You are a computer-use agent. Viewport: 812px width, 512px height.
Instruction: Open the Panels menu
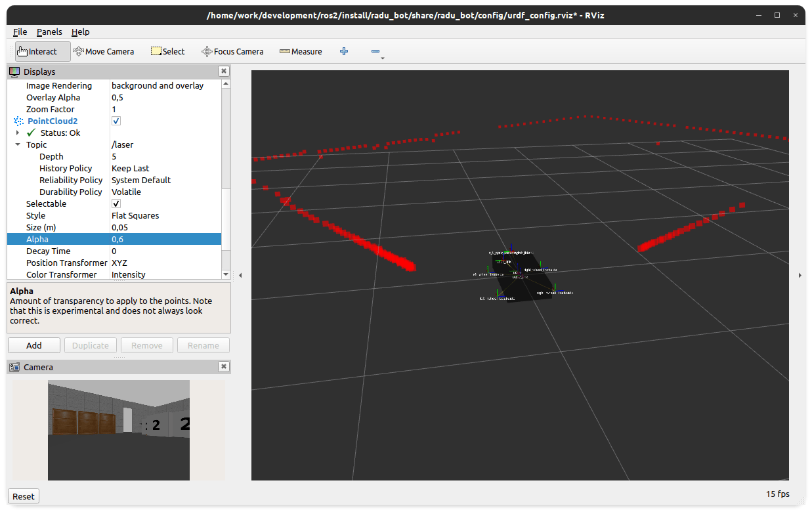[49, 32]
